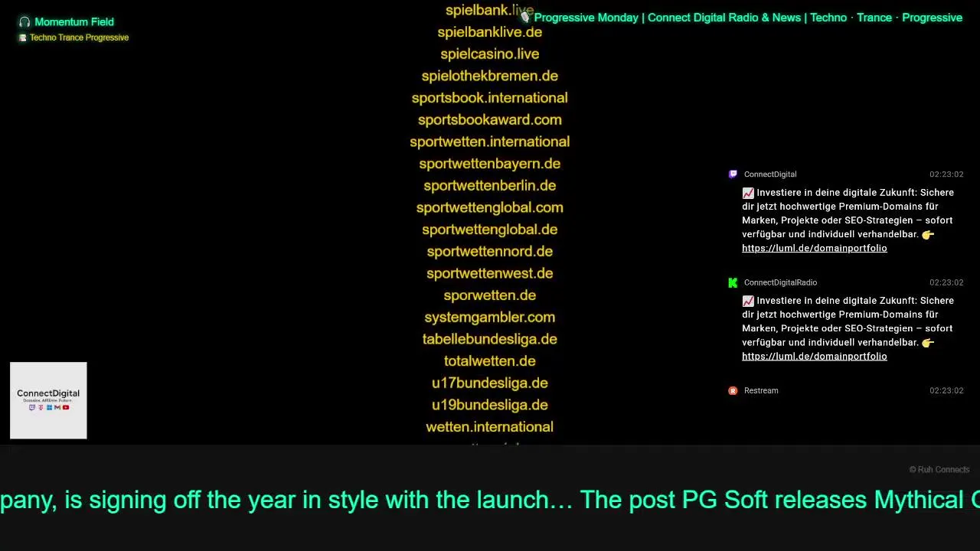Click the headphones icon beside Momentum Field

pyautogui.click(x=24, y=22)
